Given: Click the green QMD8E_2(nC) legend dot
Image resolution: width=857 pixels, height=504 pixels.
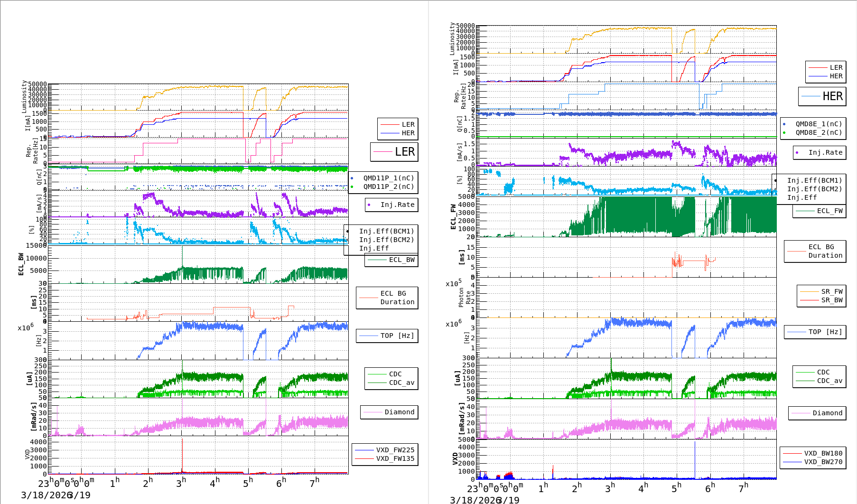Looking at the screenshot, I should coord(784,133).
